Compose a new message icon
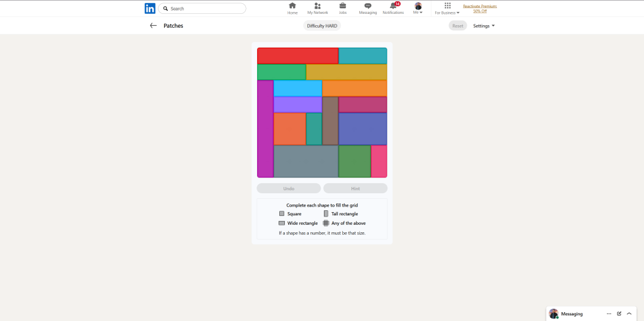 (x=619, y=313)
